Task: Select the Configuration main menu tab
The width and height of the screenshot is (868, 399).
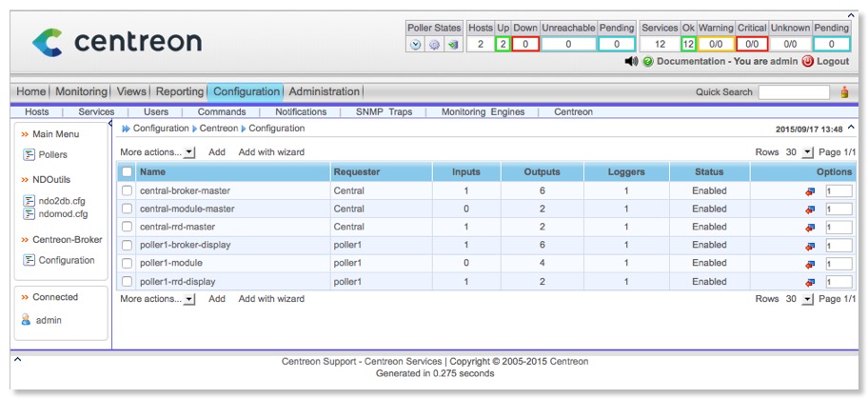Action: [246, 92]
